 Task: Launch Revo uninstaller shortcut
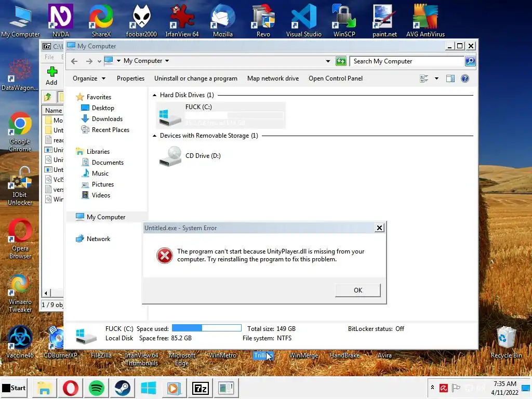[263, 20]
